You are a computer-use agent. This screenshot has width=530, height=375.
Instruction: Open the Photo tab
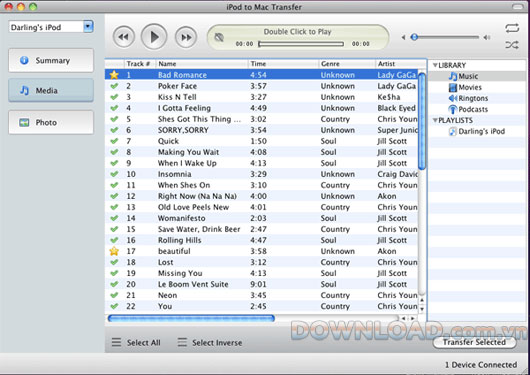click(x=51, y=122)
